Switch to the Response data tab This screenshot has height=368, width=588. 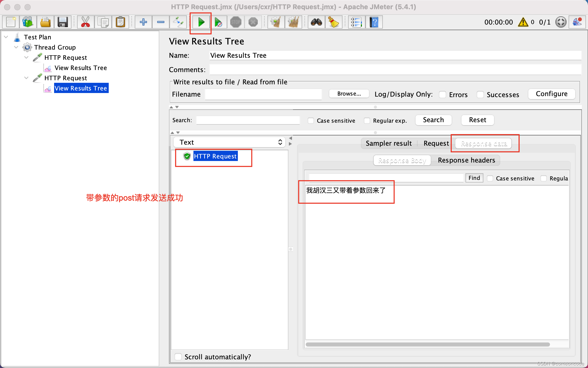coord(484,144)
